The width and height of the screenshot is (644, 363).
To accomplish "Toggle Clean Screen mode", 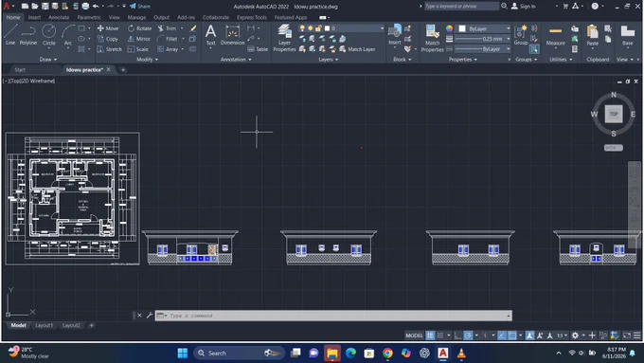I will click(626, 336).
